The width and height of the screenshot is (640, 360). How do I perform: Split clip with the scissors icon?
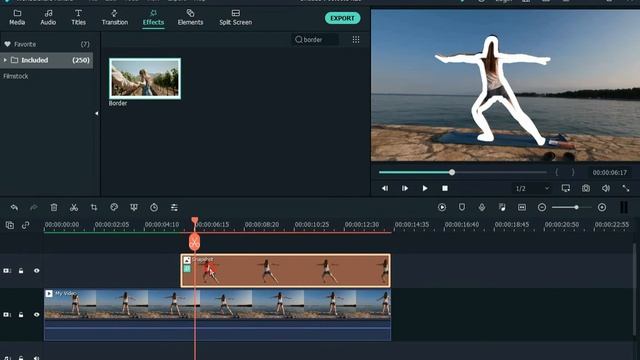coord(74,207)
